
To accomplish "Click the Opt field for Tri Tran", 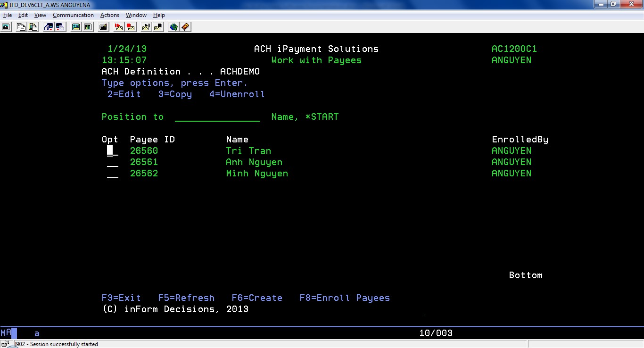I will [x=112, y=151].
